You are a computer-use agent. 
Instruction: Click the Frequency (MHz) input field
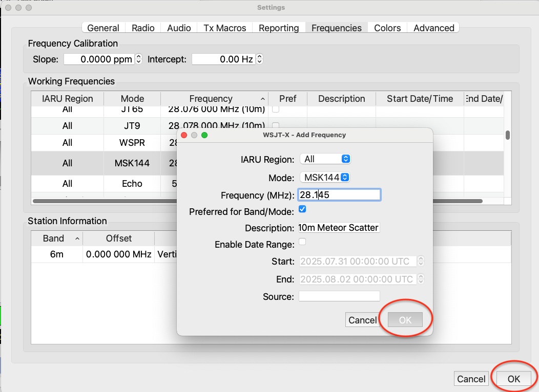(x=339, y=195)
